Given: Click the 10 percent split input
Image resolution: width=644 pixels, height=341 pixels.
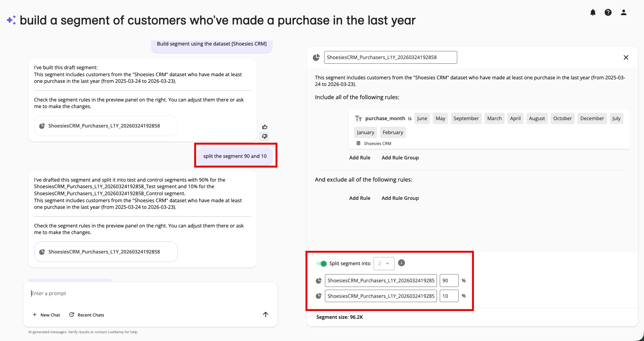Looking at the screenshot, I should (449, 296).
